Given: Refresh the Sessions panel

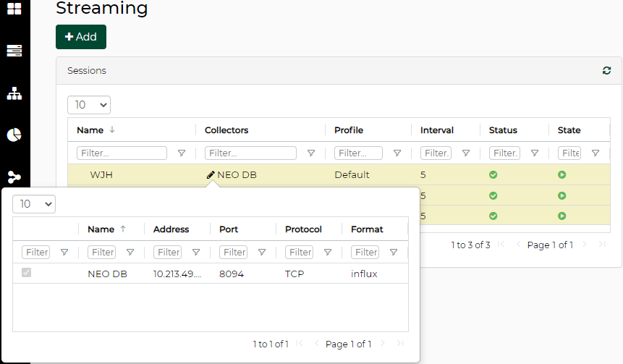Looking at the screenshot, I should coord(606,71).
